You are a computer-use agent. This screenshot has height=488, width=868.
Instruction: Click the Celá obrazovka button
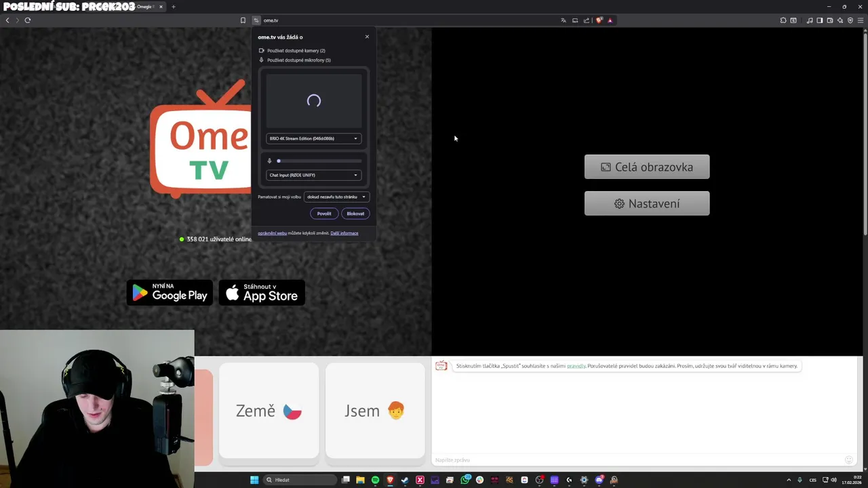(x=647, y=167)
